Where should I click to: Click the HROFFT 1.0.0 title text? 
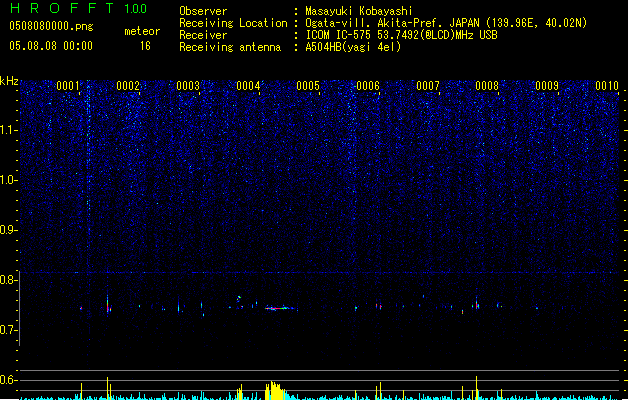point(79,8)
